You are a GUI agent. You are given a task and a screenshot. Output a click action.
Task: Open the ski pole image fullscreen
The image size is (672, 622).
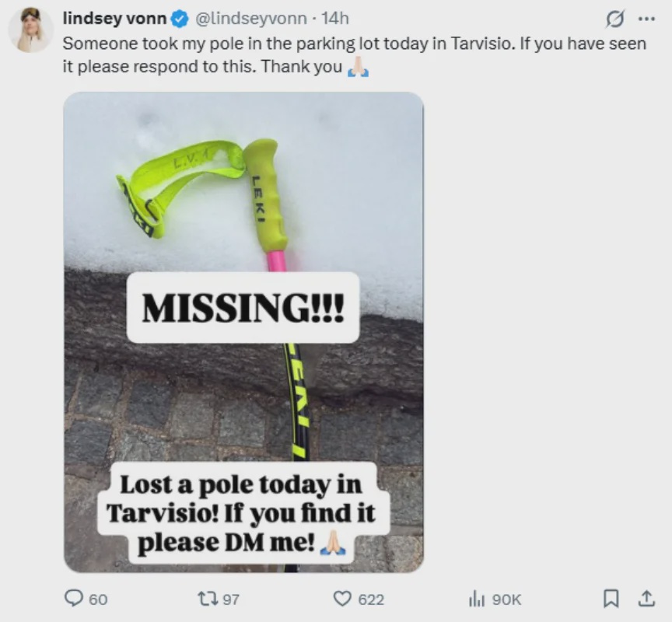tap(241, 334)
